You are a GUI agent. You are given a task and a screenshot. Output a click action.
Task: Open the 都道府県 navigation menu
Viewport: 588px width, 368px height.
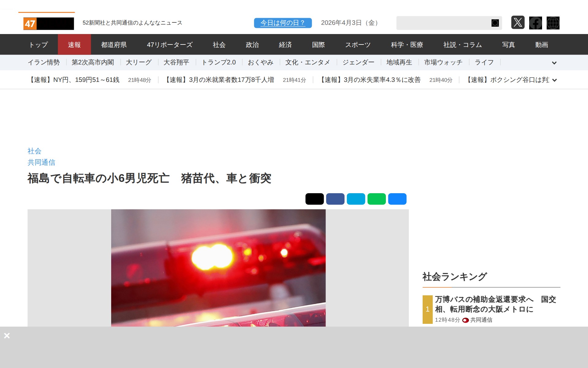tap(114, 45)
